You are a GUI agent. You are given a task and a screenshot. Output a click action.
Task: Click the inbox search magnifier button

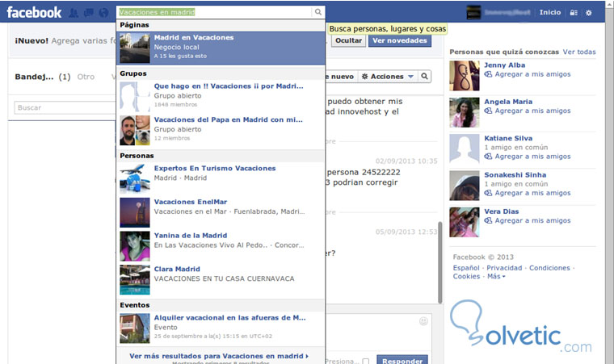(424, 77)
